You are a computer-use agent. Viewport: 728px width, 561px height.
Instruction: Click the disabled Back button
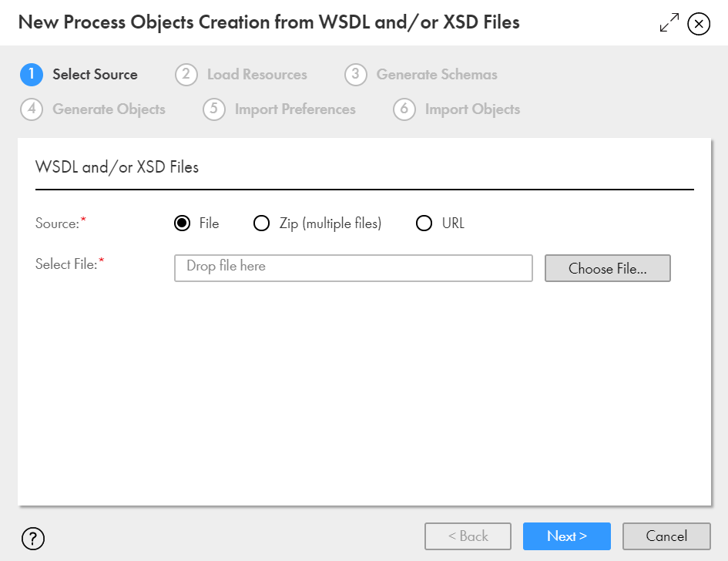468,536
